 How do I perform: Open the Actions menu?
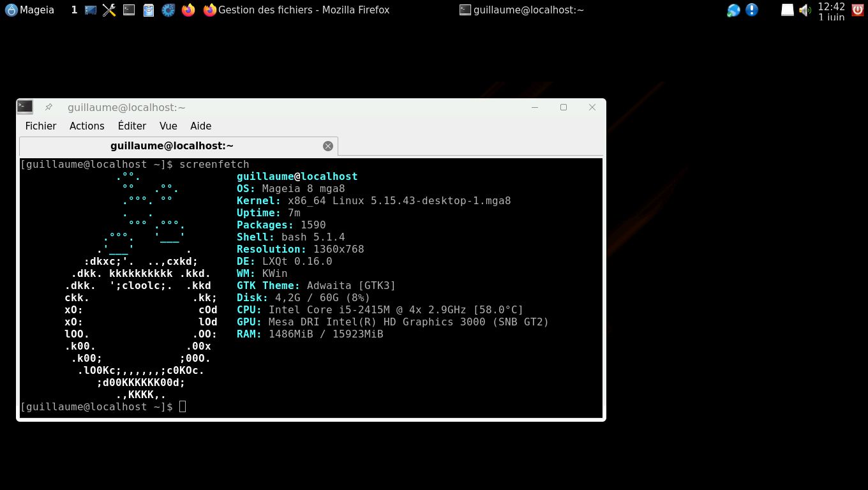click(87, 126)
